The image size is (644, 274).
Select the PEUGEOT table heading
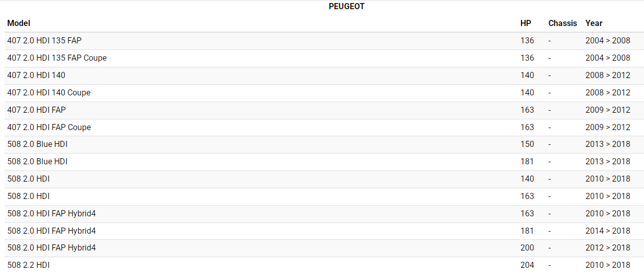click(x=346, y=7)
